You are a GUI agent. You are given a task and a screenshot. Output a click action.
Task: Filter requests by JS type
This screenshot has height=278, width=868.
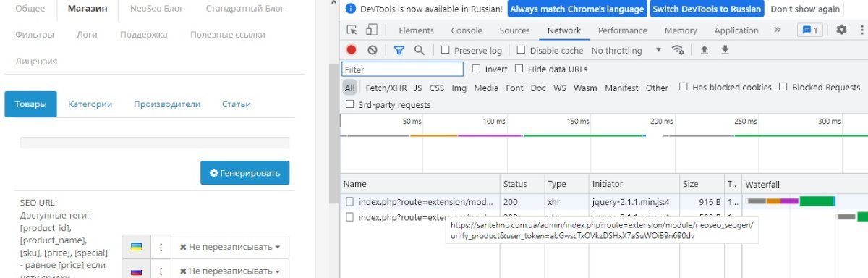(x=418, y=88)
